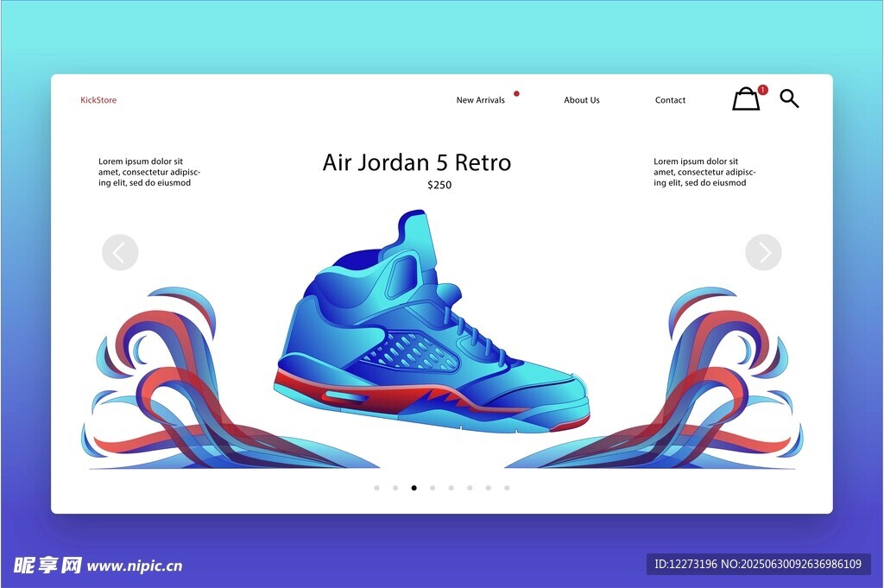Click the cart badge showing 1

tap(763, 90)
